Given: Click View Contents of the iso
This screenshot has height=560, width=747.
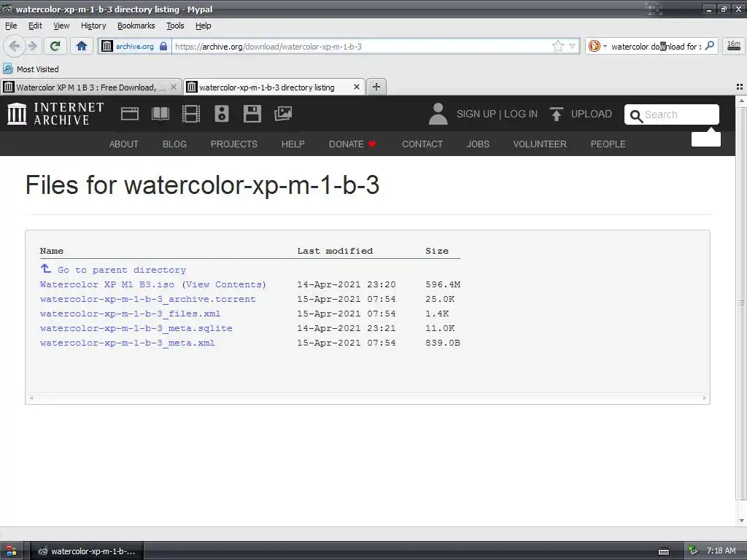Looking at the screenshot, I should (224, 285).
